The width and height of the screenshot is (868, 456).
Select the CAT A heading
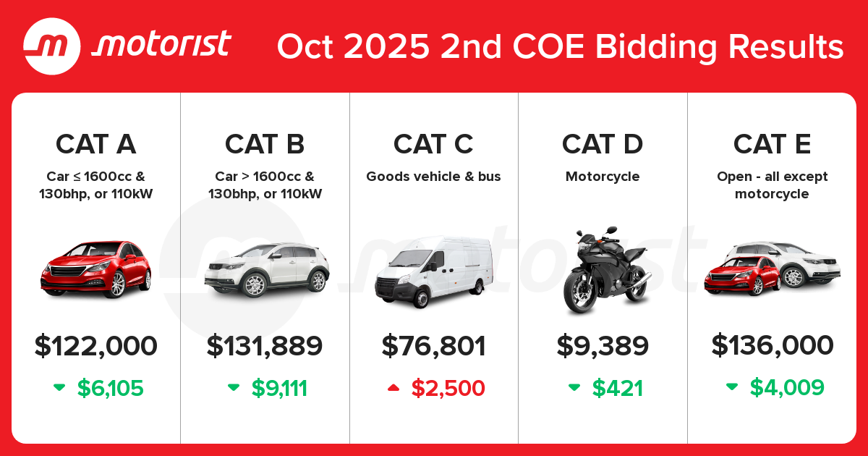95,144
